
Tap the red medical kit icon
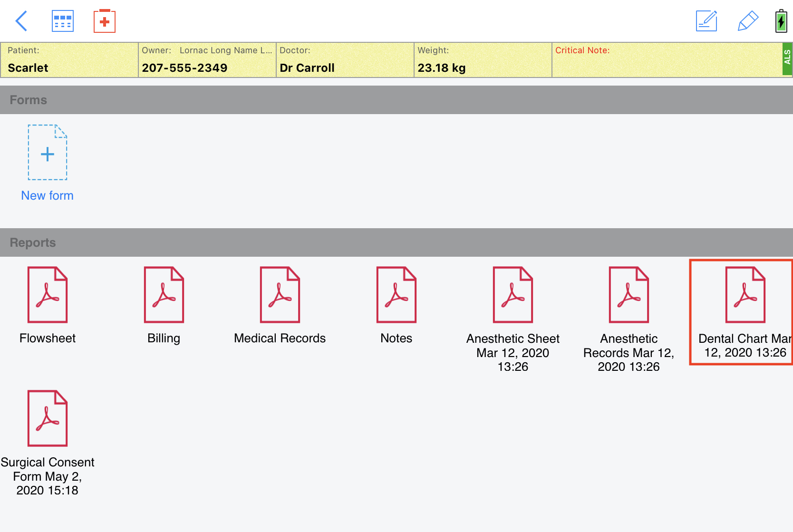point(105,21)
